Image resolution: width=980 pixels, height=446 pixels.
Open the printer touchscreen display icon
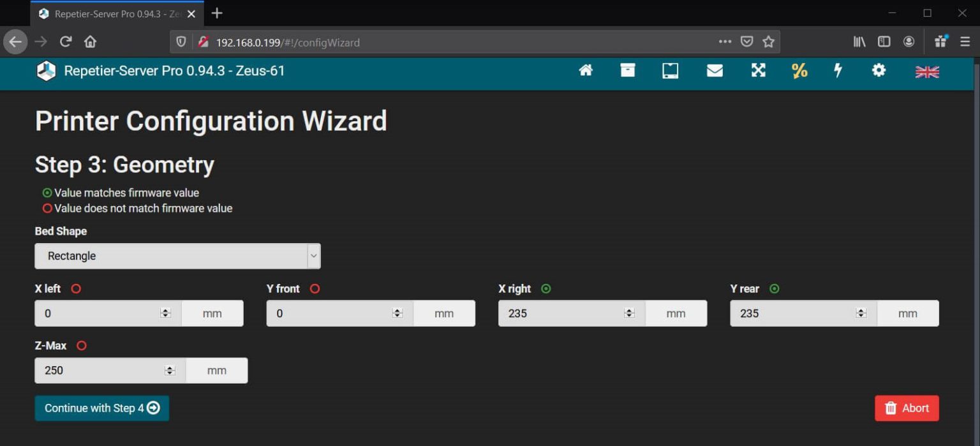click(x=671, y=70)
